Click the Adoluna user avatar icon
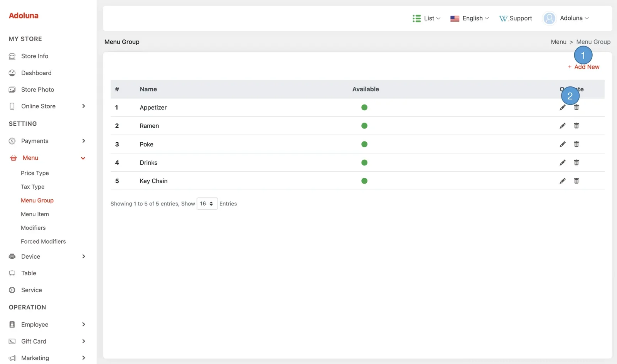This screenshot has height=364, width=617. point(550,18)
